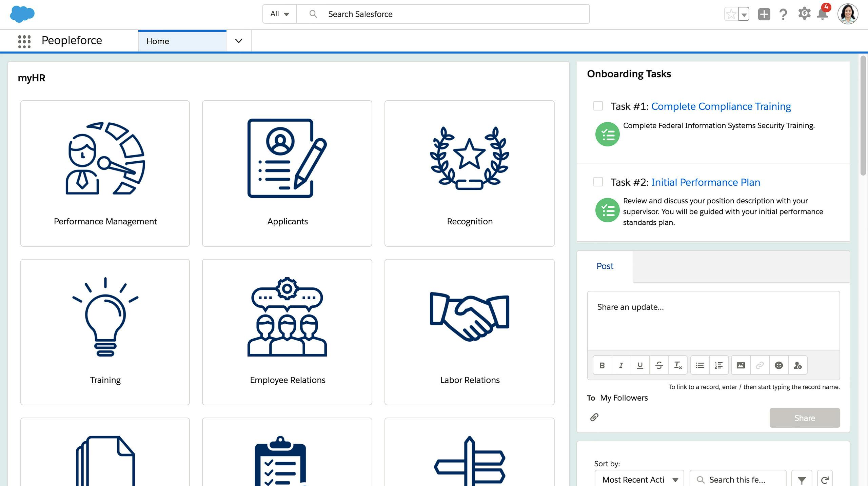Open the All search scope dropdown
Viewport: 868px width, 486px height.
pos(280,14)
